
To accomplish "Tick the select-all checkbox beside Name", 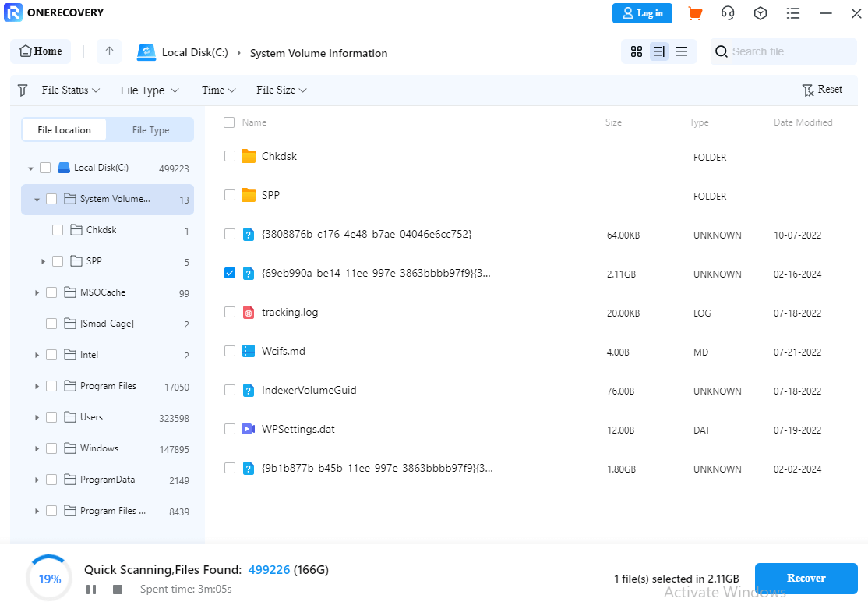I will point(229,122).
